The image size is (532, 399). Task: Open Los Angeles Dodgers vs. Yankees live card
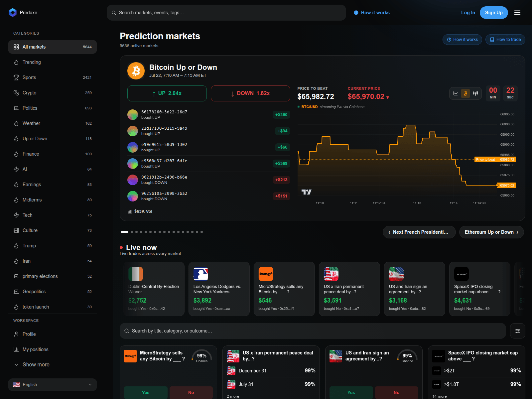click(x=219, y=289)
